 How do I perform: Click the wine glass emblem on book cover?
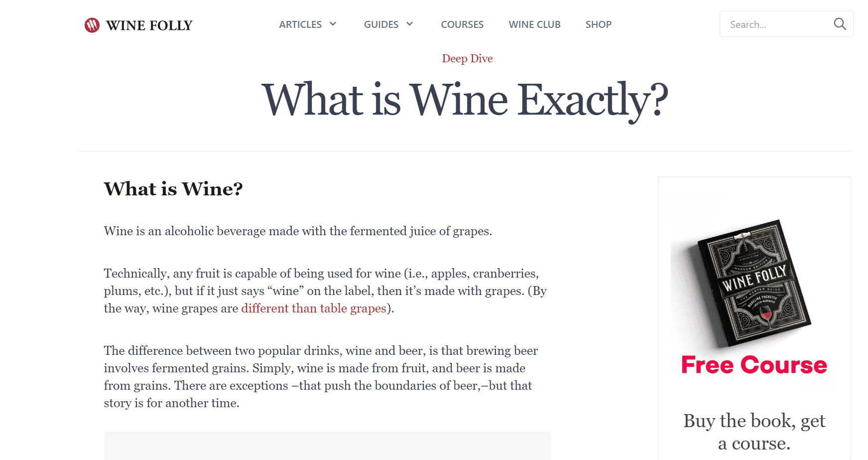click(x=765, y=314)
